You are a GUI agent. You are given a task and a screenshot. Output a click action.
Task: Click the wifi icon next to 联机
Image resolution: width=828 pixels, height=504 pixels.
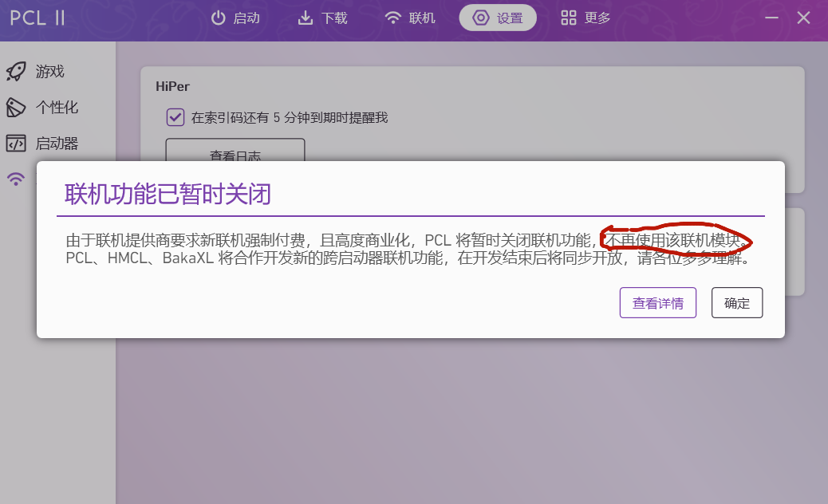(392, 18)
